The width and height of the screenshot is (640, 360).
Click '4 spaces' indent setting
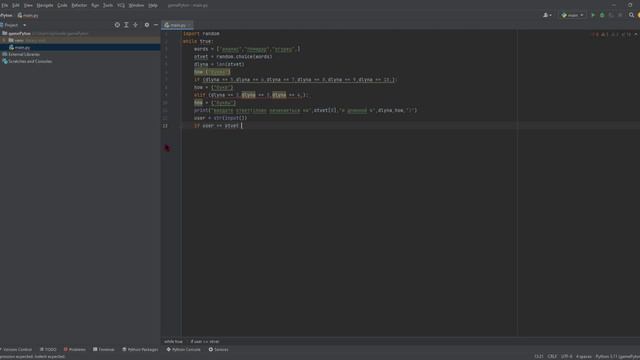pyautogui.click(x=584, y=356)
